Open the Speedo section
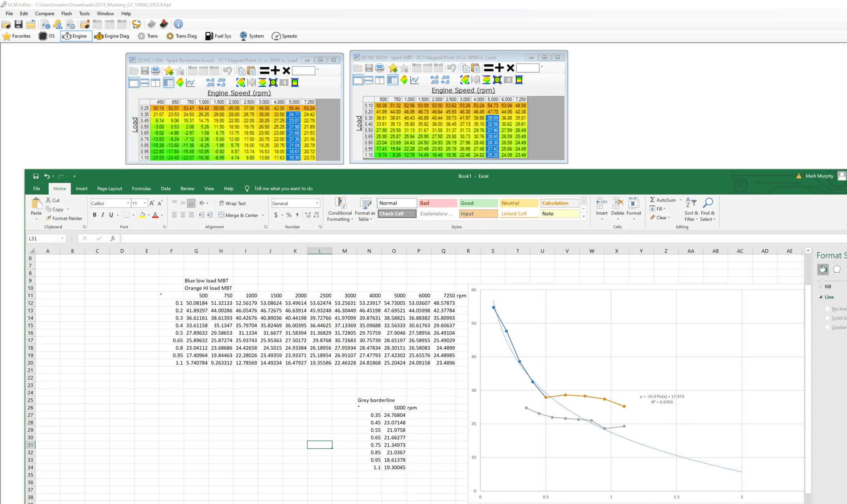The height and width of the screenshot is (504, 847). point(284,36)
